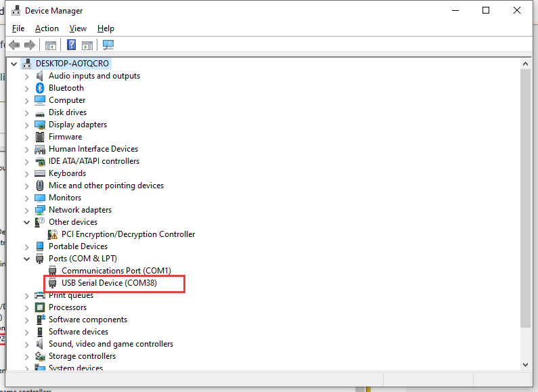The width and height of the screenshot is (538, 392).
Task: Select Sound, video and game controllers label
Action: pyautogui.click(x=111, y=344)
